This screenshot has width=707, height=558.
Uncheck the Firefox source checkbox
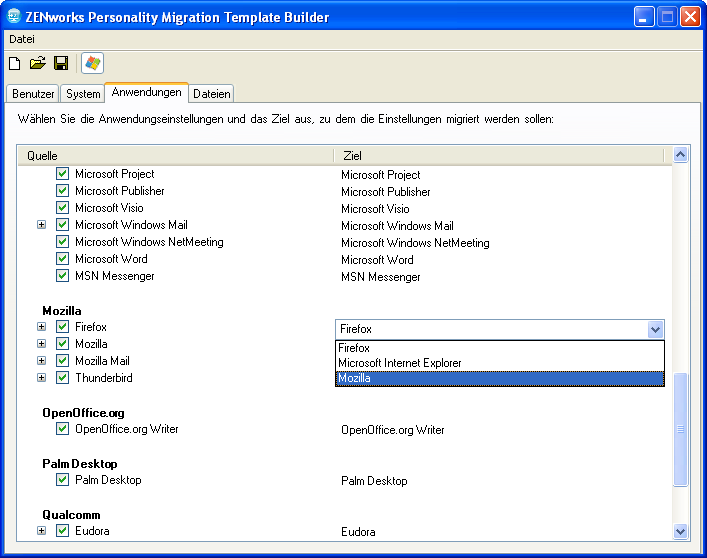click(62, 327)
